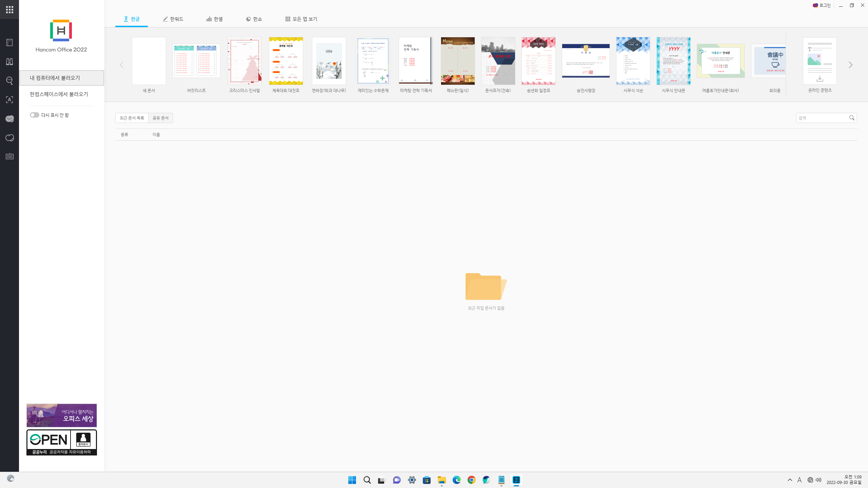Open 온라인 콘텐츠 download icon

[x=820, y=79]
